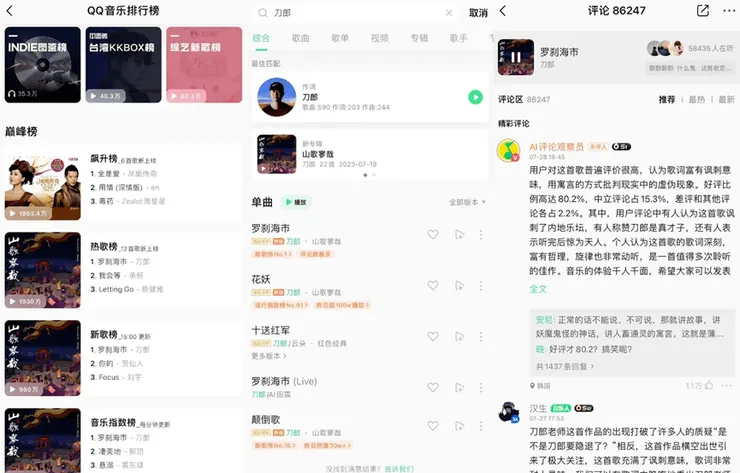Switch to 歌手 search tab
Viewport: 740px width, 473px height.
tap(458, 38)
